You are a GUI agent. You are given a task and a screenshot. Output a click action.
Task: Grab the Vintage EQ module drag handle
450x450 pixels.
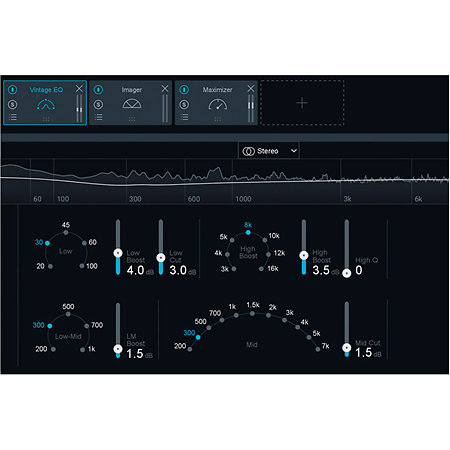point(46,119)
